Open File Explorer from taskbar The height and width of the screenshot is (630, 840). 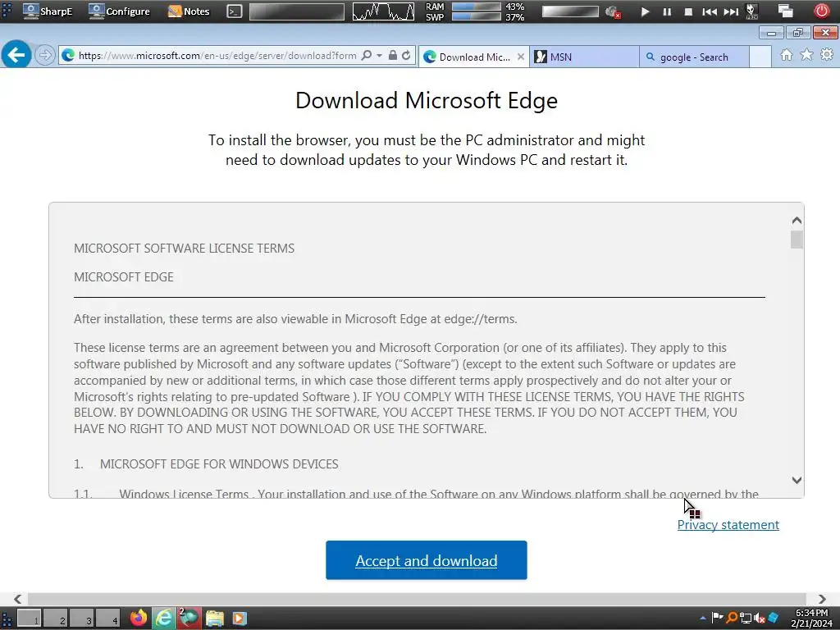(215, 619)
